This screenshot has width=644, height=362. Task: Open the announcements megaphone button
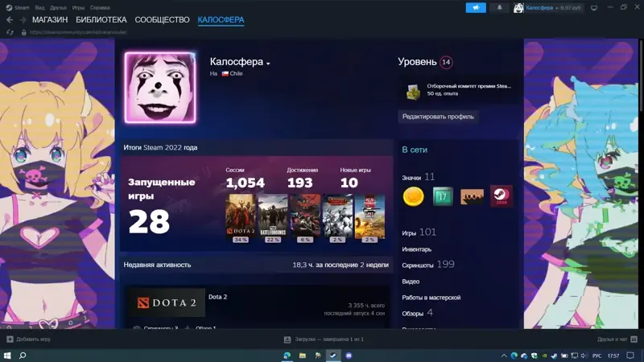click(476, 7)
